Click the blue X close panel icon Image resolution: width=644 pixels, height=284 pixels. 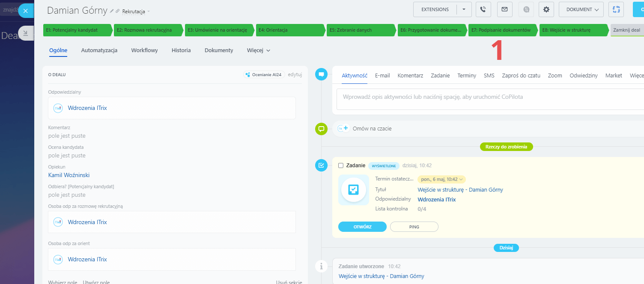tap(26, 11)
